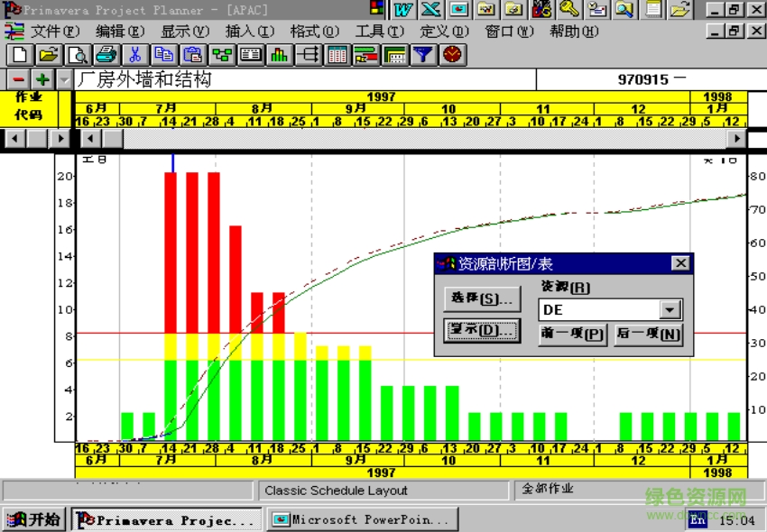This screenshot has height=532, width=767.
Task: Click the 后一项(N) next button
Action: point(648,334)
